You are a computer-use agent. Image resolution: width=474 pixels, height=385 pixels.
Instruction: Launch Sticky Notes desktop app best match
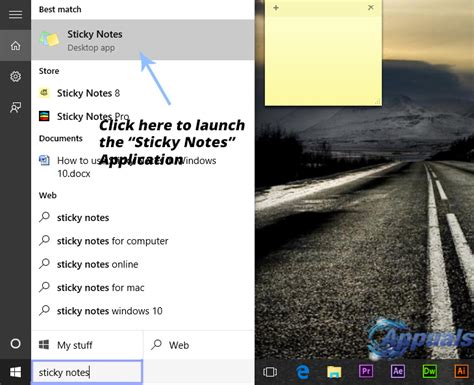[x=143, y=40]
